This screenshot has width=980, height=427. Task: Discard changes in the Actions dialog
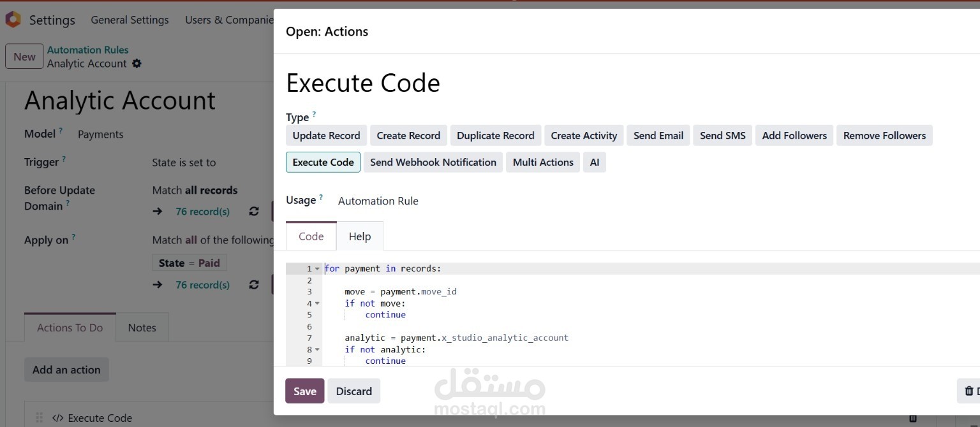tap(354, 391)
